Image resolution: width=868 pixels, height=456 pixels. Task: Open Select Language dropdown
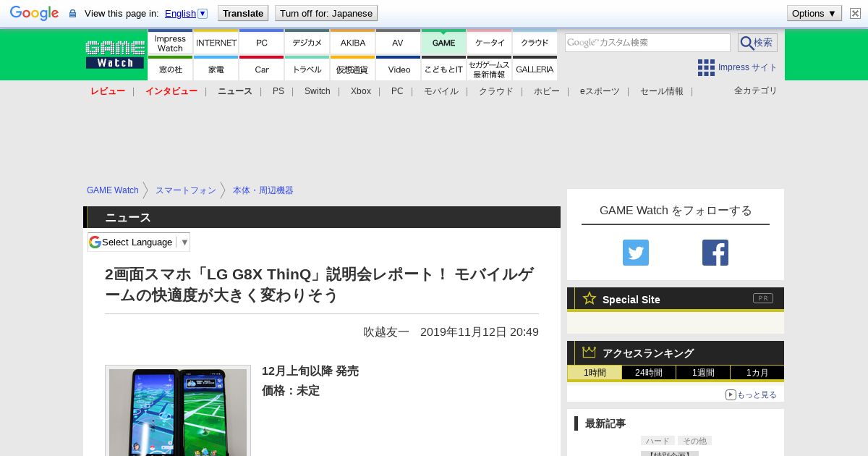[x=139, y=242]
